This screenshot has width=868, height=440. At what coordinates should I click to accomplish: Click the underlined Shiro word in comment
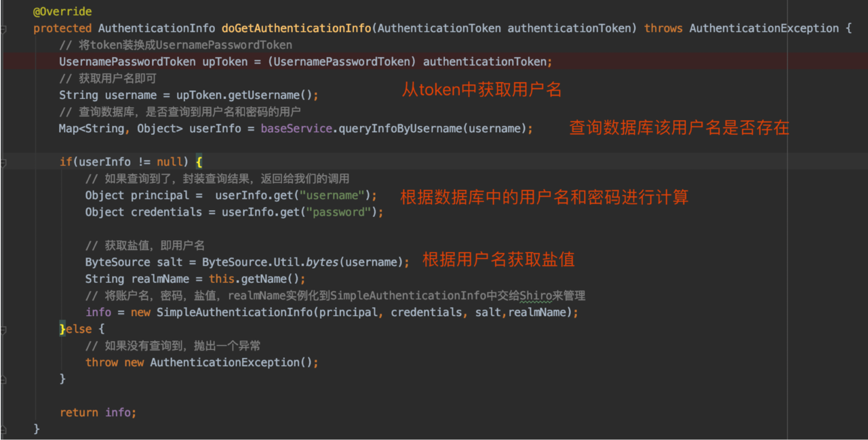536,296
